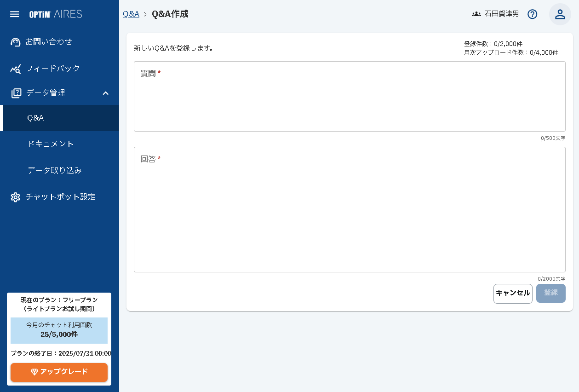Focus the 回答 text field
Image resolution: width=579 pixels, height=392 pixels.
pos(350,210)
